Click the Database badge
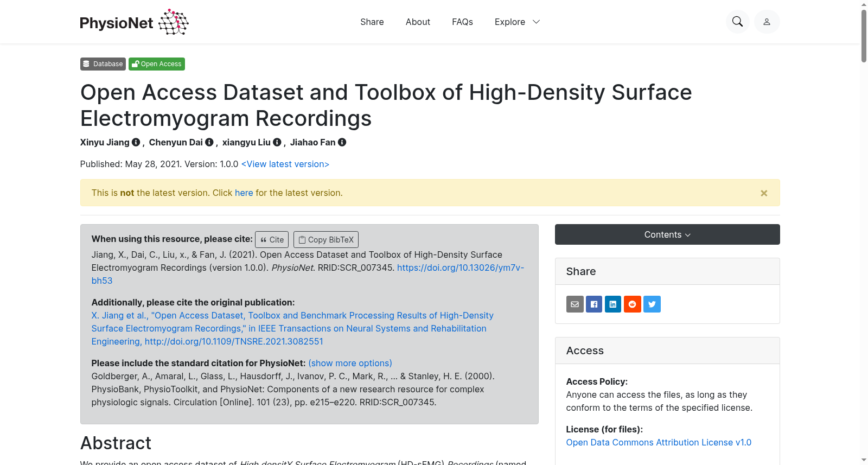Screen dimensions: 868x465 tap(103, 64)
